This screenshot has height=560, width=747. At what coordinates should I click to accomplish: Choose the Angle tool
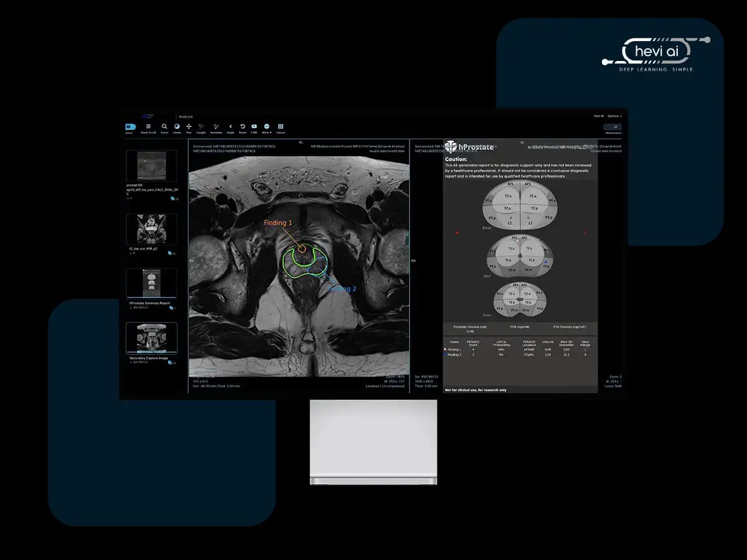tap(230, 128)
